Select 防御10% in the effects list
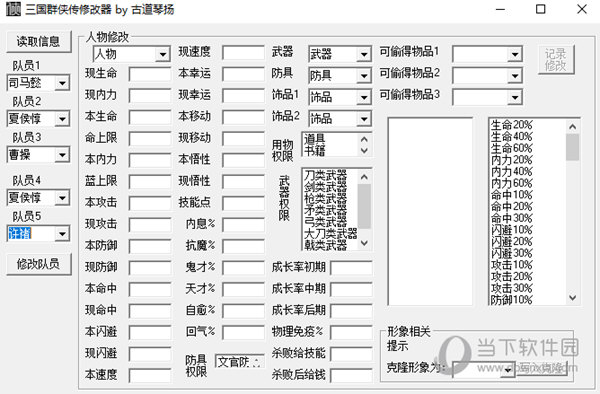 [512, 300]
